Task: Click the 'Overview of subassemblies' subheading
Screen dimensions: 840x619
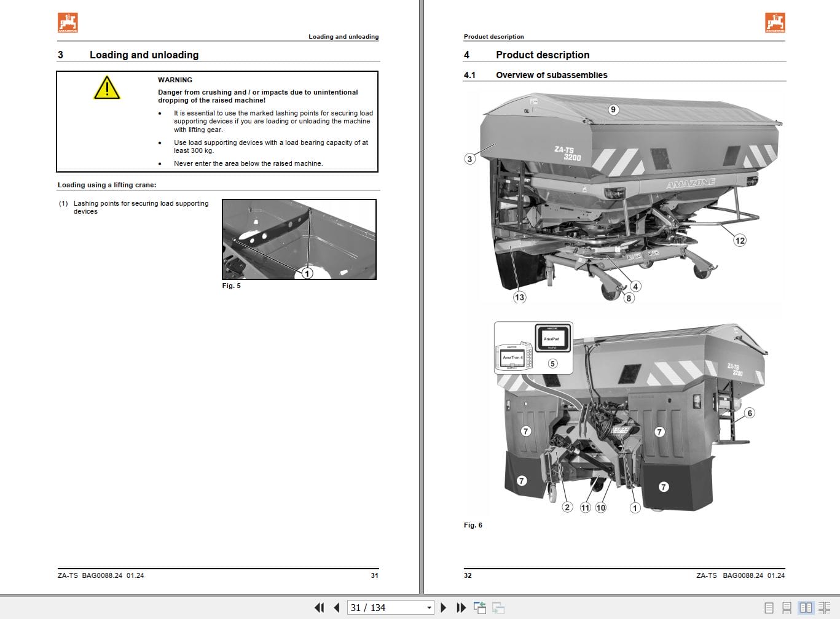Action: [551, 75]
